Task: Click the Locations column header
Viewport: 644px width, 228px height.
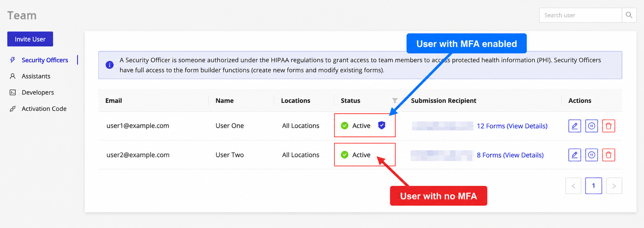Action: pyautogui.click(x=296, y=100)
